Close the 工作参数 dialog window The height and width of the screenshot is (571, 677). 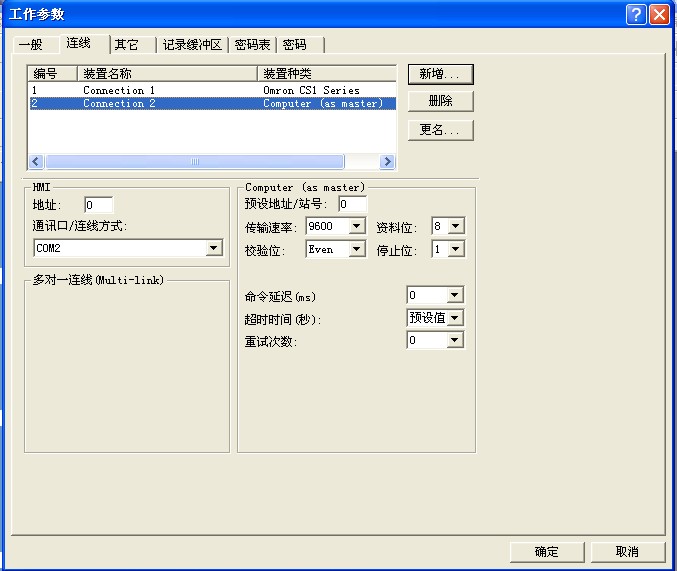point(659,14)
